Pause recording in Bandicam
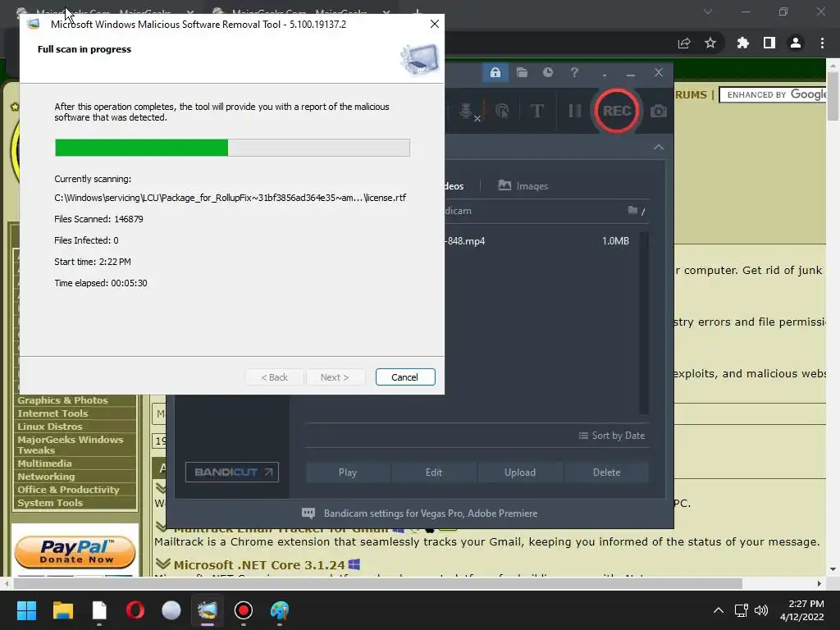This screenshot has height=630, width=840. (x=575, y=111)
